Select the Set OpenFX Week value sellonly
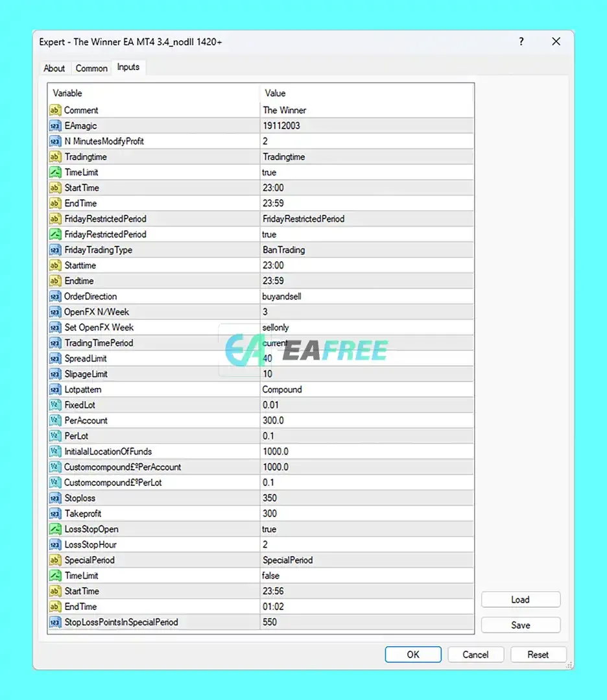 click(x=276, y=328)
